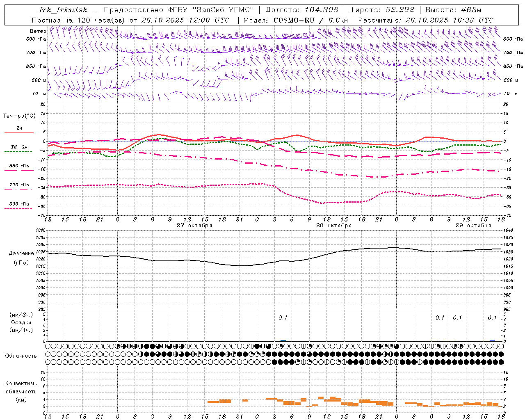Click the Td 2м legend entry
This screenshot has width=525, height=420.
pyautogui.click(x=19, y=147)
